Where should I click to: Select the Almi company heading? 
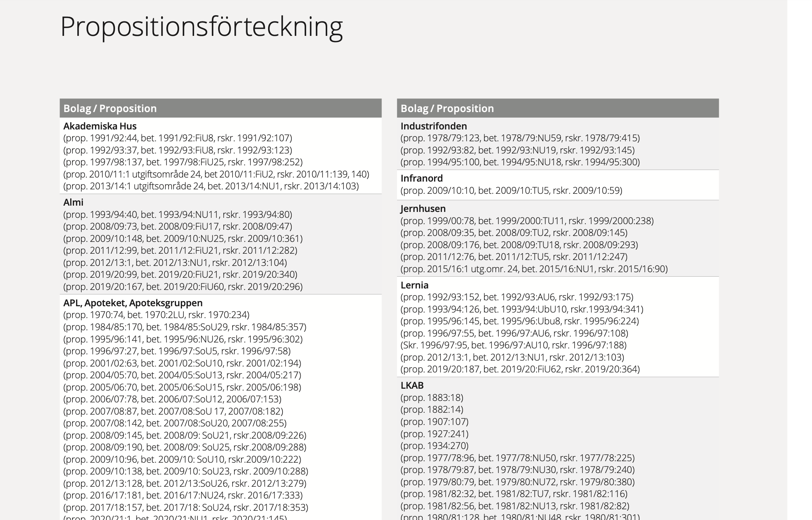coord(73,202)
